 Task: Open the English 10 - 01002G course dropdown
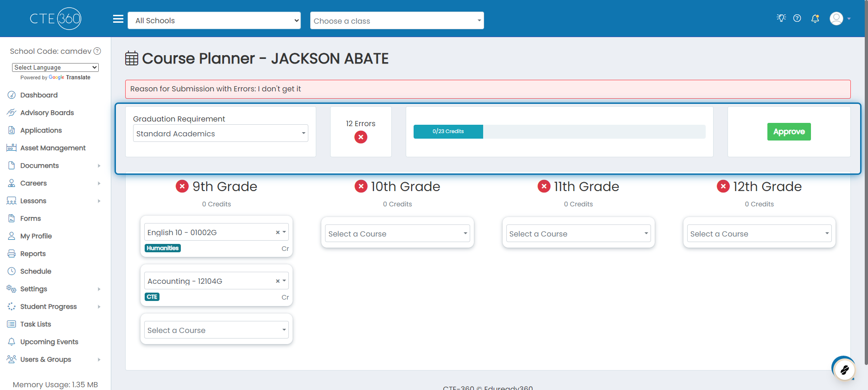pyautogui.click(x=217, y=232)
